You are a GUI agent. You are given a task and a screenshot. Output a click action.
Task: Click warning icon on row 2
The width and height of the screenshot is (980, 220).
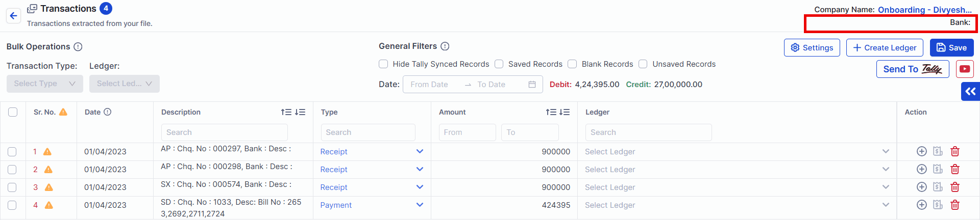(48, 170)
